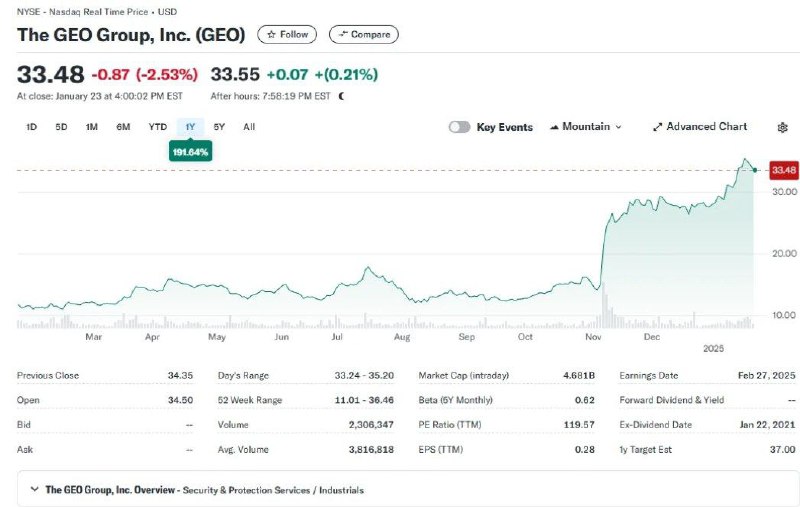800x507 pixels.
Task: Click the Forward Dividend & Yield label
Action: [x=671, y=400]
